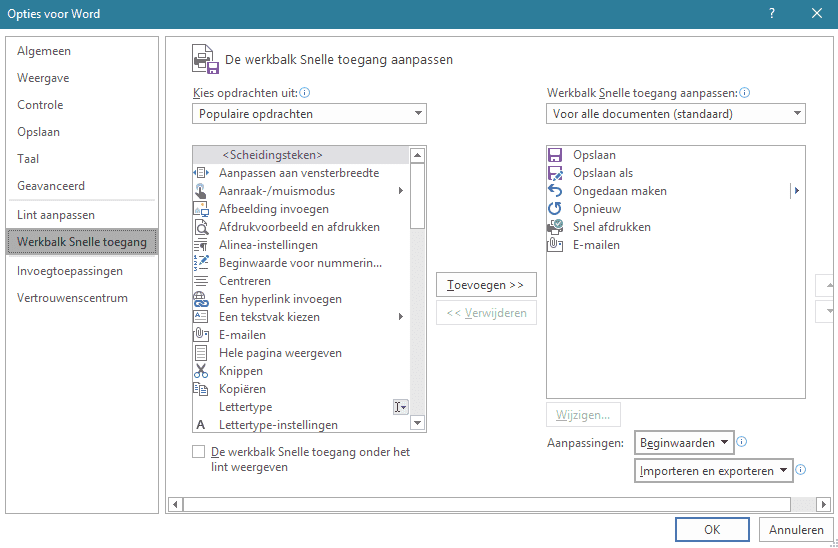Click info icon next to Werkbalk Snelle toegang aanpassen label
Viewport: 838px width, 548px height.
744,92
